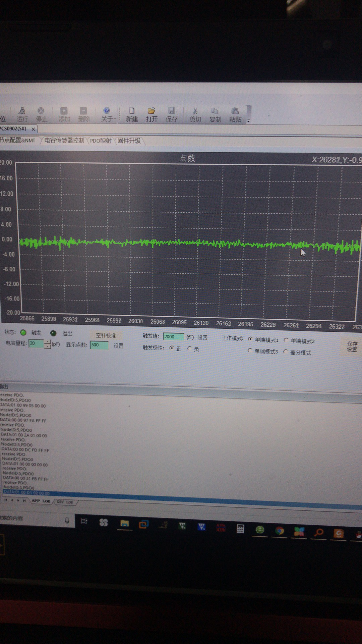362x644 pixels.
Task: Click the 触发值 input field
Action: point(173,336)
